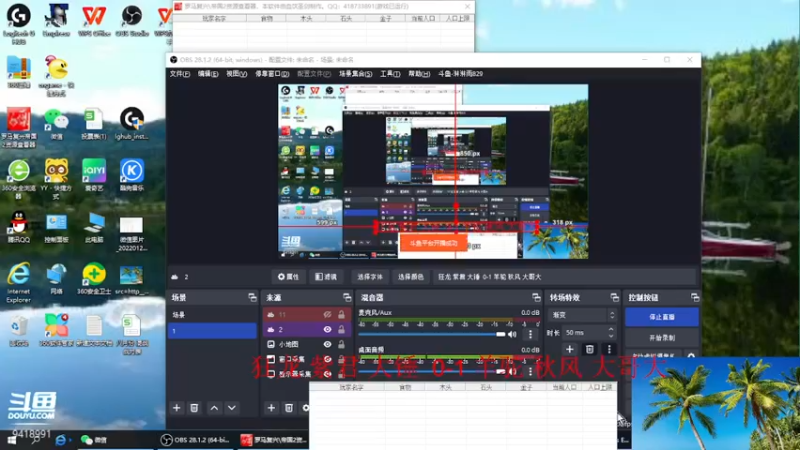Add a new source with the plus icon
This screenshot has width=800, height=450.
point(271,408)
